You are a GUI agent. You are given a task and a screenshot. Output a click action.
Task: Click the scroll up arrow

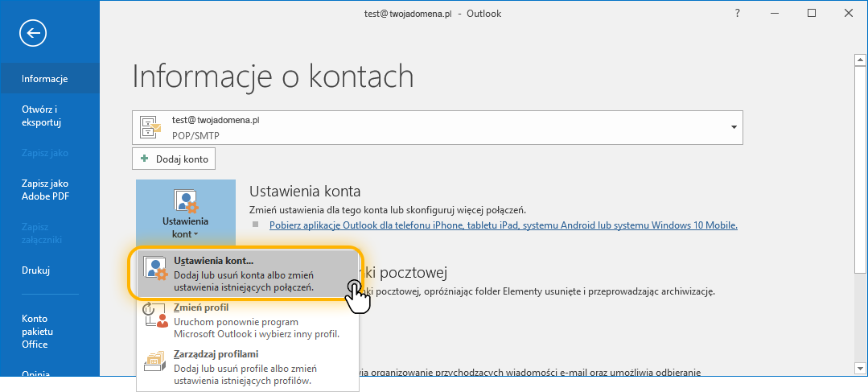tap(860, 60)
